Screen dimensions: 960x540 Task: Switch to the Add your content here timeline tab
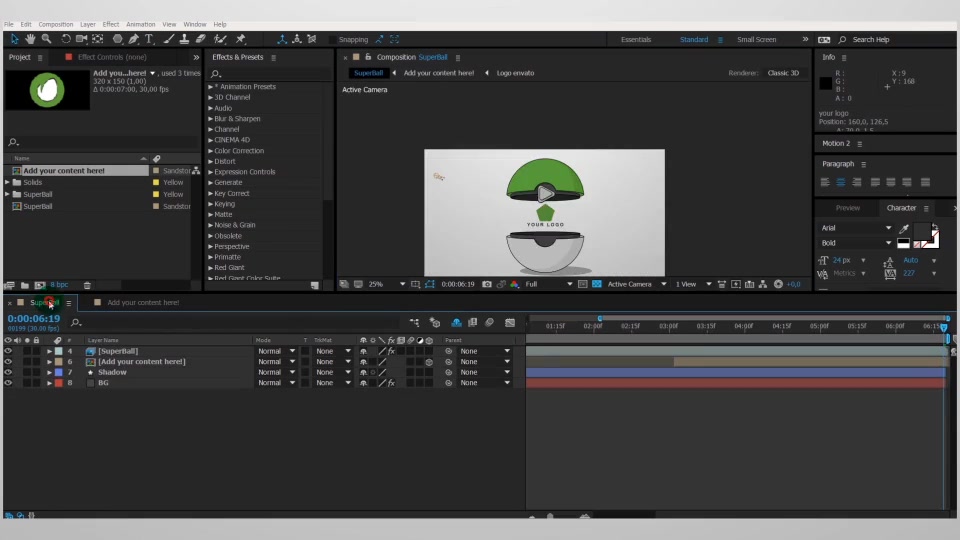point(143,302)
